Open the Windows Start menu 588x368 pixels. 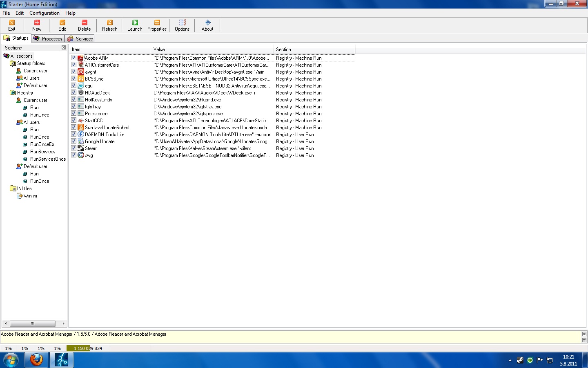click(x=11, y=360)
